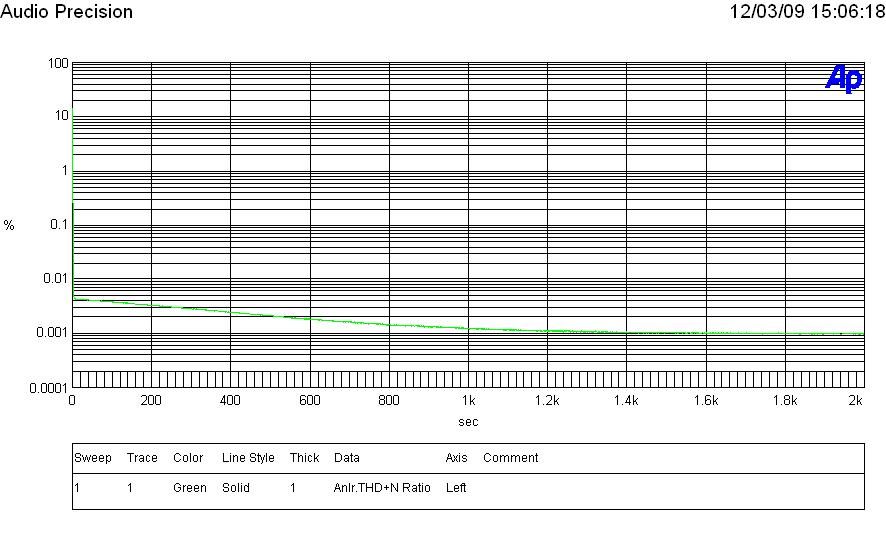
Task: Click the 'Line Style' column header
Action: tap(248, 458)
